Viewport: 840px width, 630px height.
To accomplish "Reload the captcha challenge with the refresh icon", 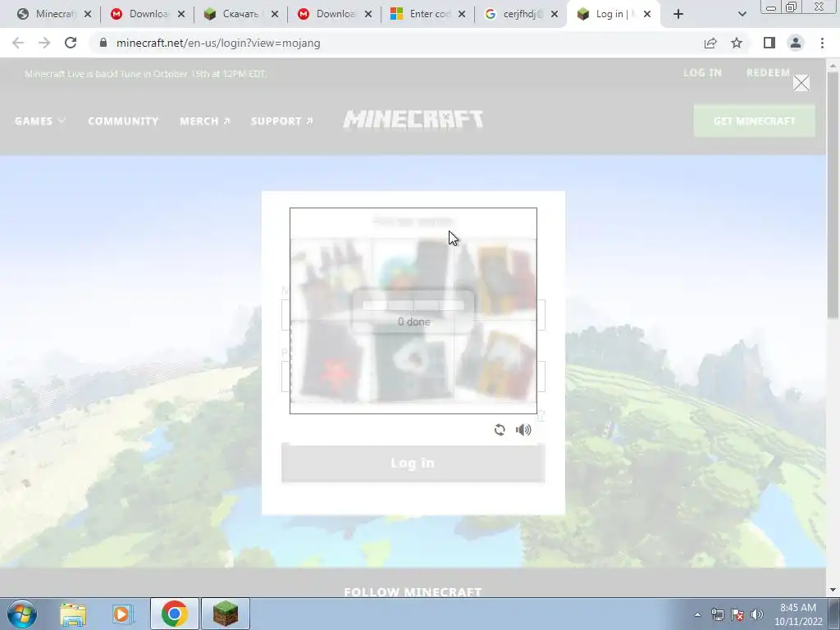I will pyautogui.click(x=500, y=430).
